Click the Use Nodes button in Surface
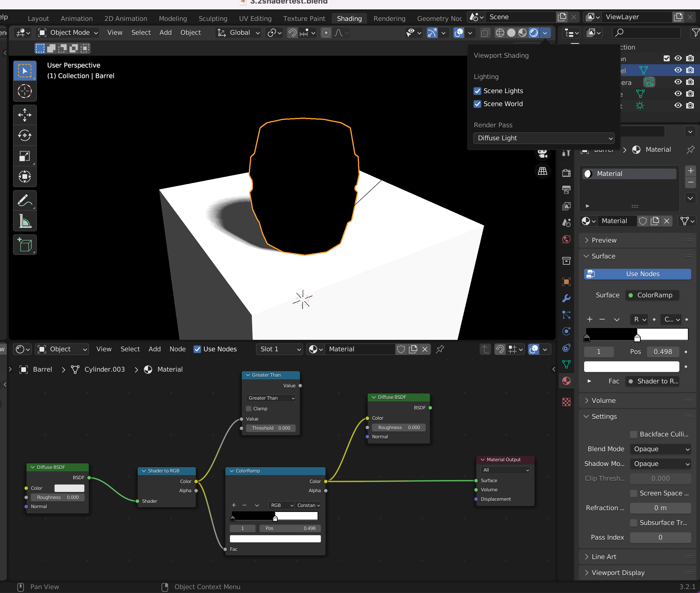700x593 pixels. pos(637,274)
